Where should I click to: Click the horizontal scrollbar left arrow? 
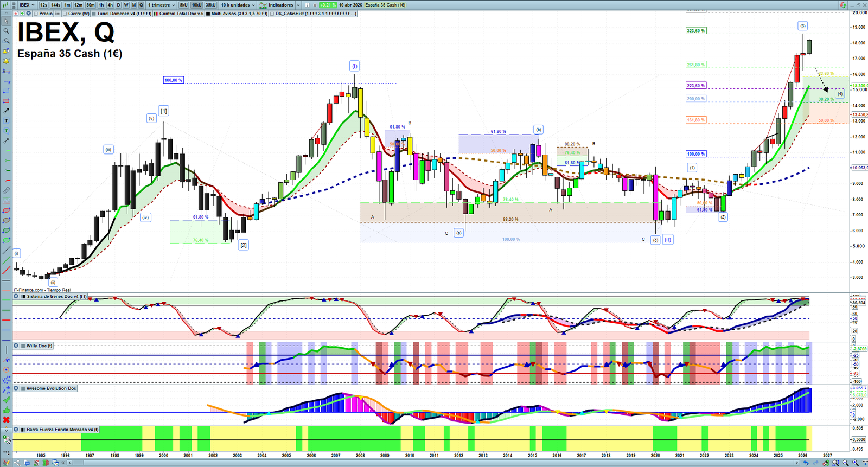click(x=70, y=463)
